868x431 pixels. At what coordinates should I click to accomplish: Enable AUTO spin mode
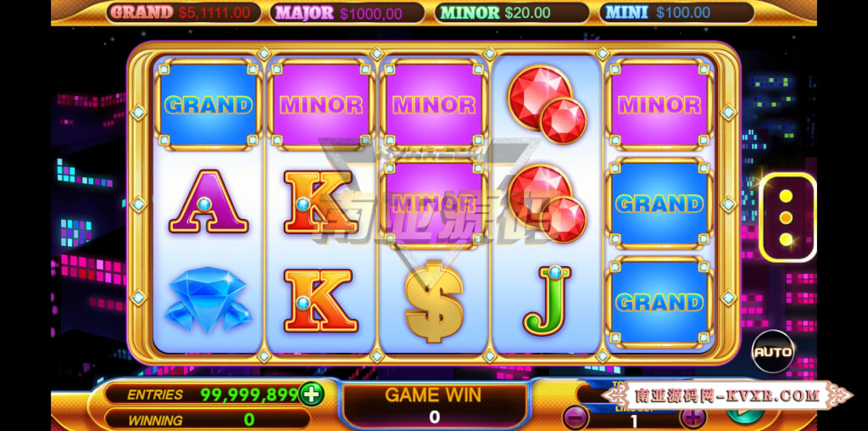point(773,352)
